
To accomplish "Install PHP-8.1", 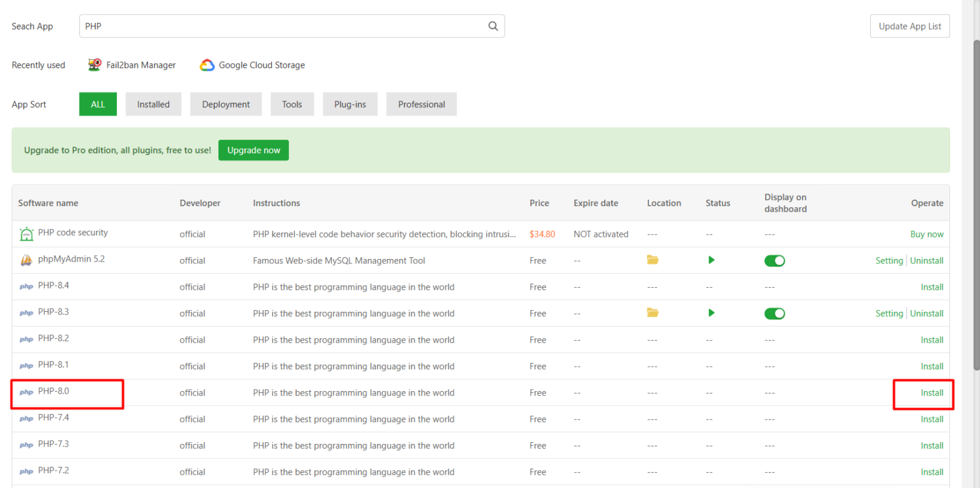I will click(932, 366).
